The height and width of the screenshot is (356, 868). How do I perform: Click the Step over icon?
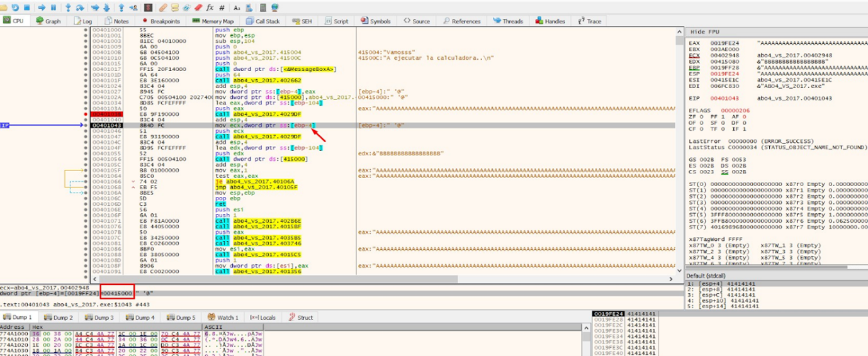[80, 8]
